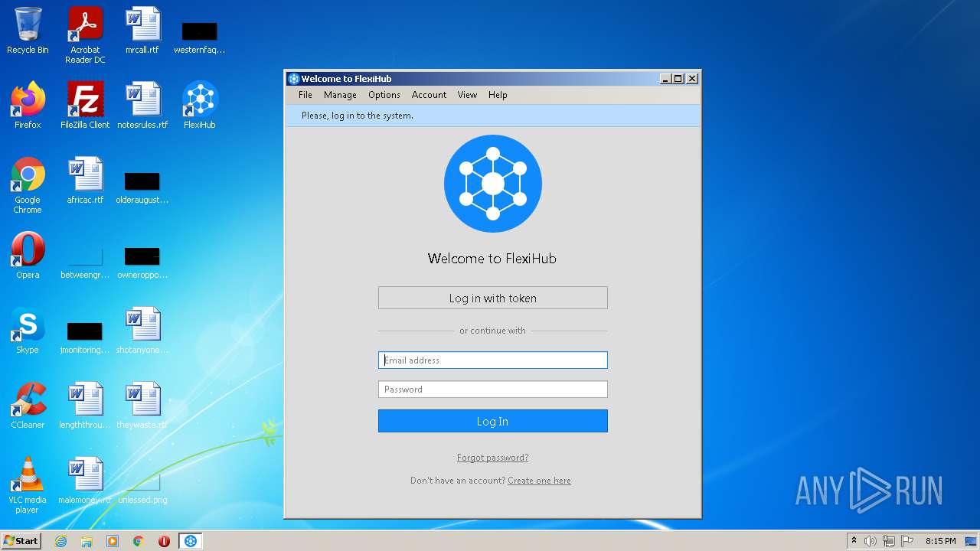Switch to FlexiHub via its taskbar button
Screen dimensions: 980x551
coord(191,541)
